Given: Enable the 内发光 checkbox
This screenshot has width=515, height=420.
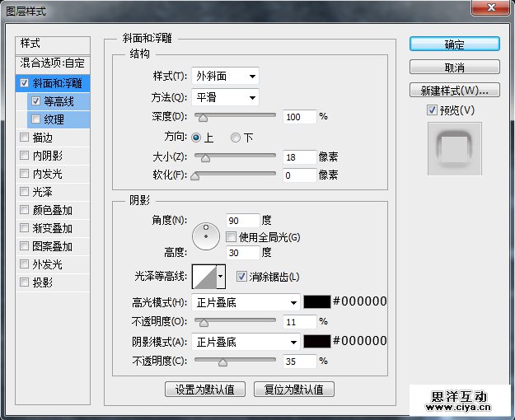Looking at the screenshot, I should coord(24,173).
